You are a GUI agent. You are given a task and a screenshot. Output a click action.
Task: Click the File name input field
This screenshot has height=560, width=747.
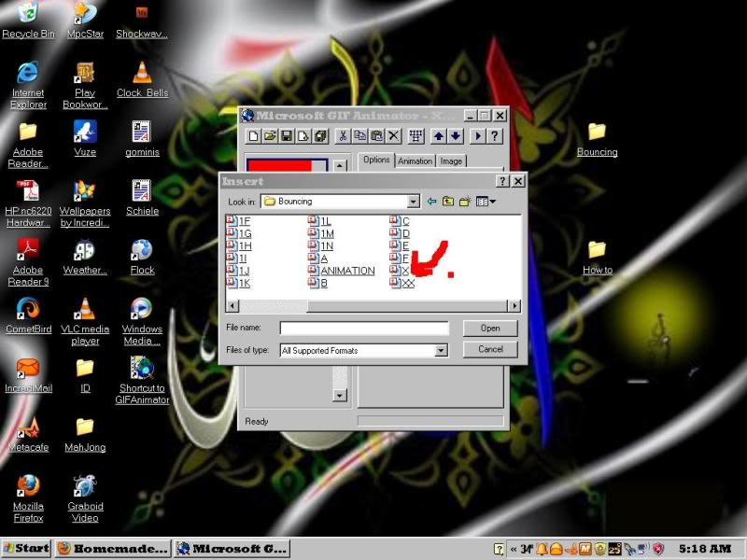[x=364, y=329]
